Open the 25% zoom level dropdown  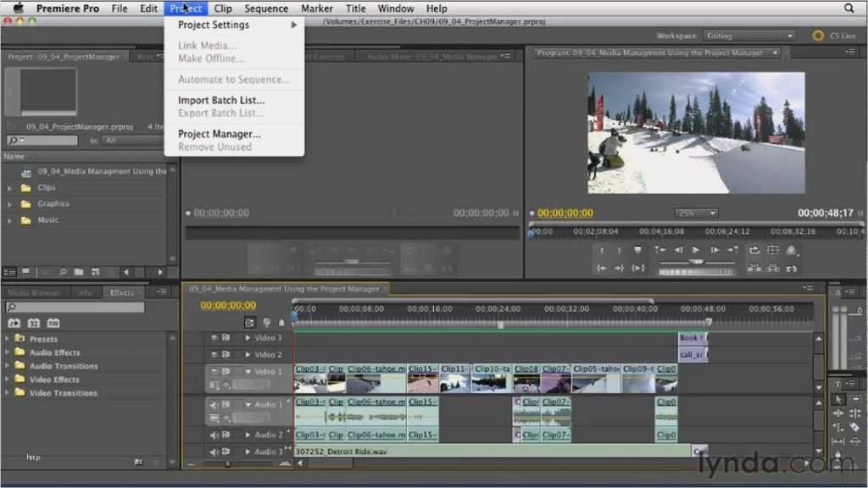point(695,214)
